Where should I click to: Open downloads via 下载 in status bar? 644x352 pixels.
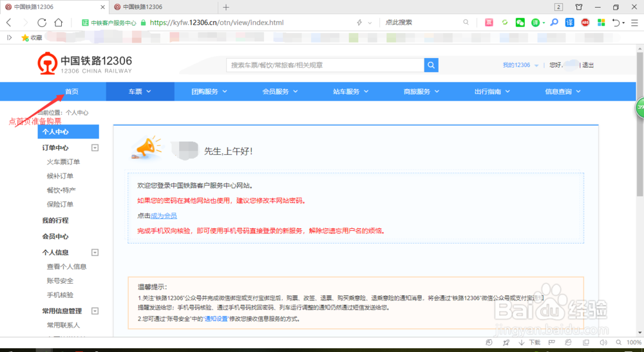tap(529, 342)
